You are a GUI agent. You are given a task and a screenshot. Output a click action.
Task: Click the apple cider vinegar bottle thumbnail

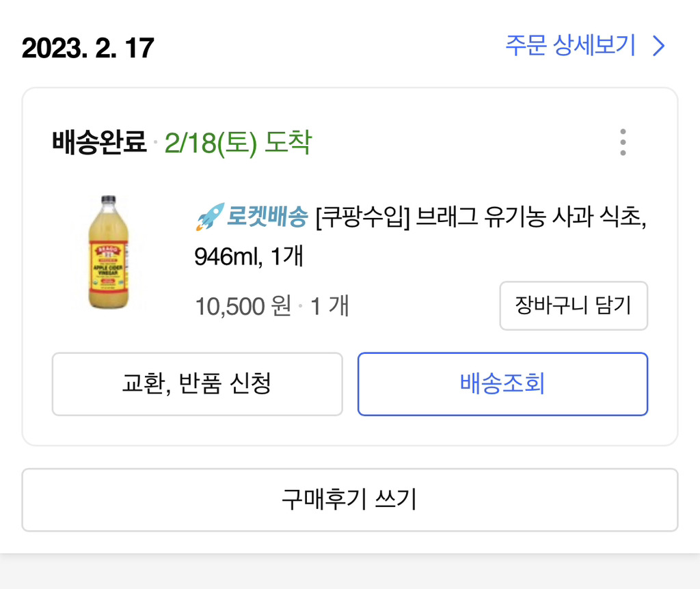coord(108,252)
